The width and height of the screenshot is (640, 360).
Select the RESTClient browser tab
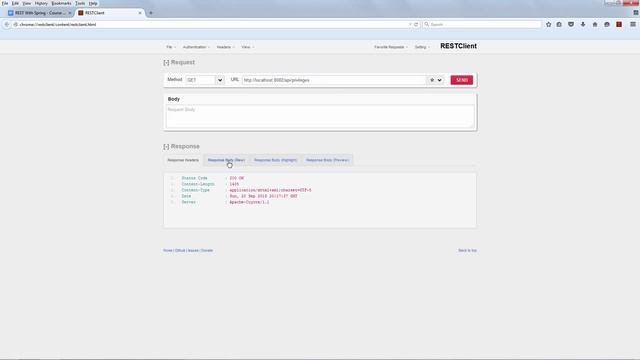(110, 13)
